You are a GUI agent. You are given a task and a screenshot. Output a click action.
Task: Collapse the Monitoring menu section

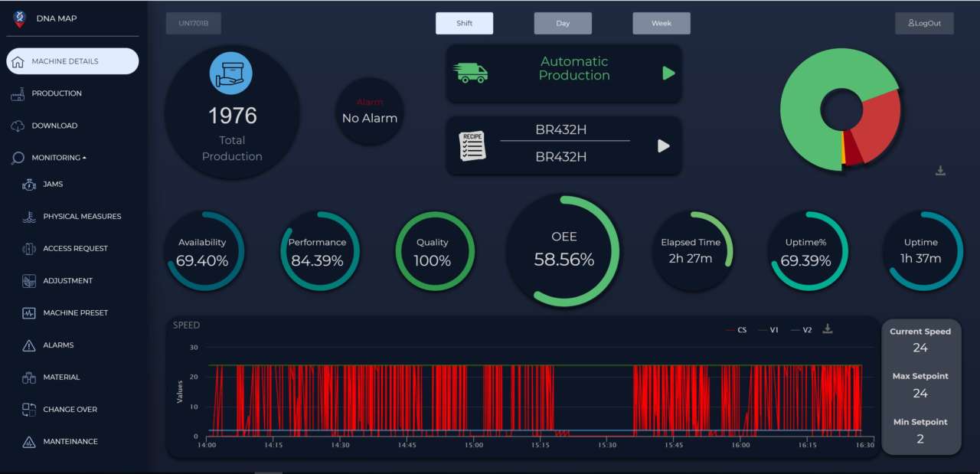[58, 158]
